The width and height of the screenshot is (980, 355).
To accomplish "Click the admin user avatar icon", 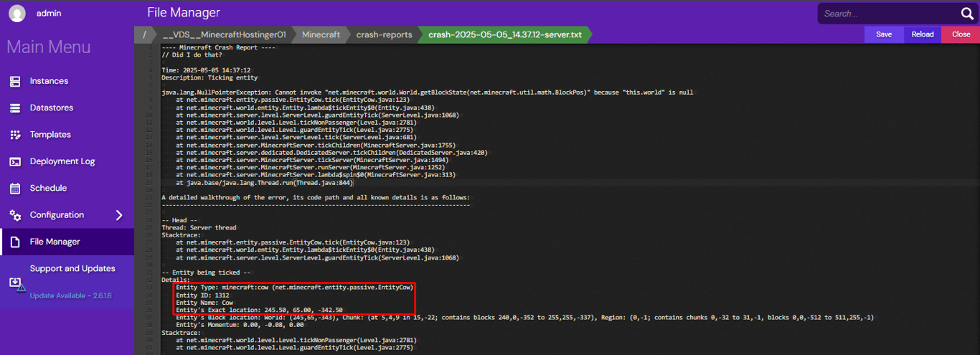I will click(x=17, y=13).
